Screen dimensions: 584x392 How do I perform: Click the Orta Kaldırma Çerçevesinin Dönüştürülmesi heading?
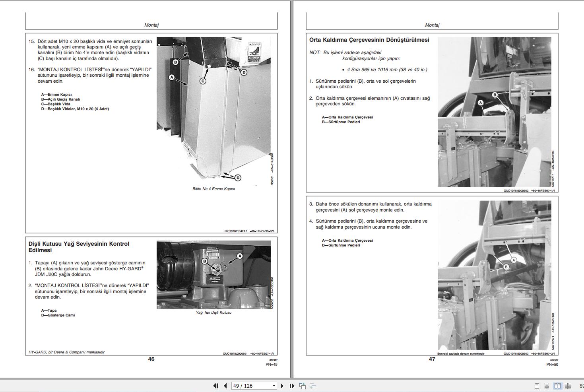click(x=369, y=40)
